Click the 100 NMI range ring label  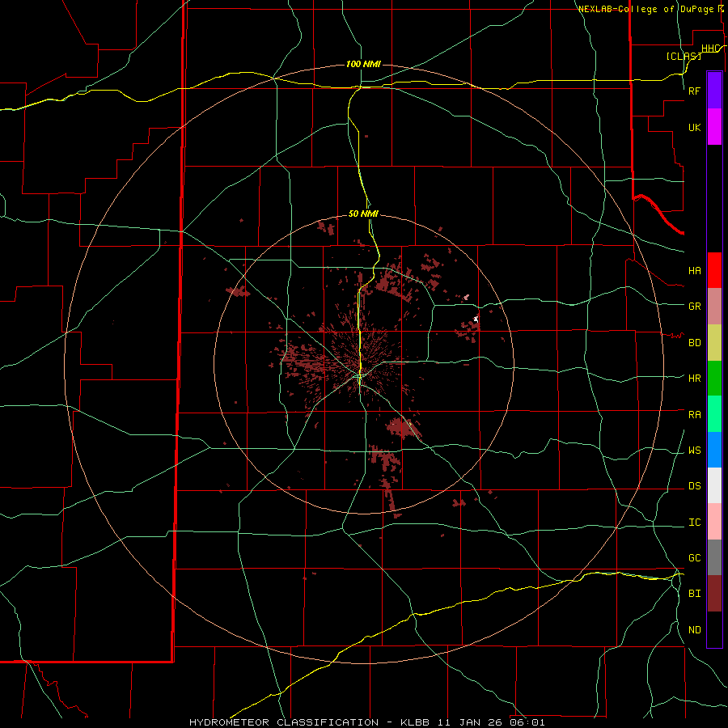click(x=363, y=64)
